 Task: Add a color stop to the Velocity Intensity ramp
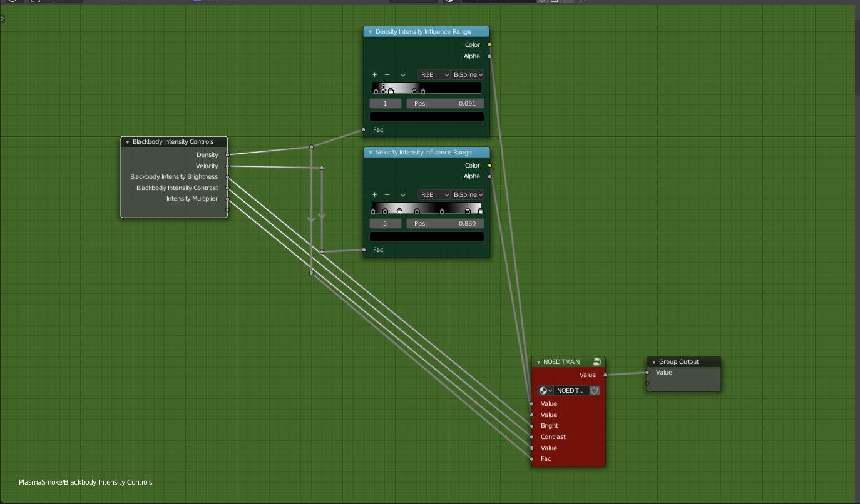point(374,194)
